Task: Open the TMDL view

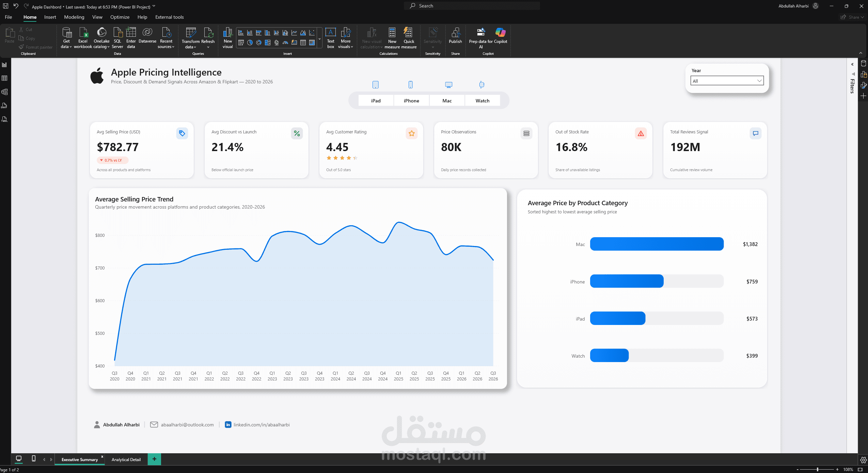Action: tap(4, 119)
